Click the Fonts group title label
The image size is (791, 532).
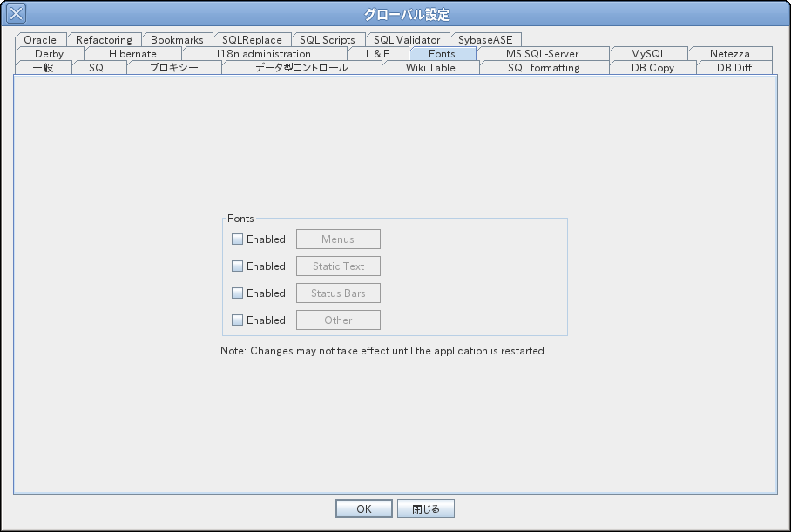(x=240, y=219)
